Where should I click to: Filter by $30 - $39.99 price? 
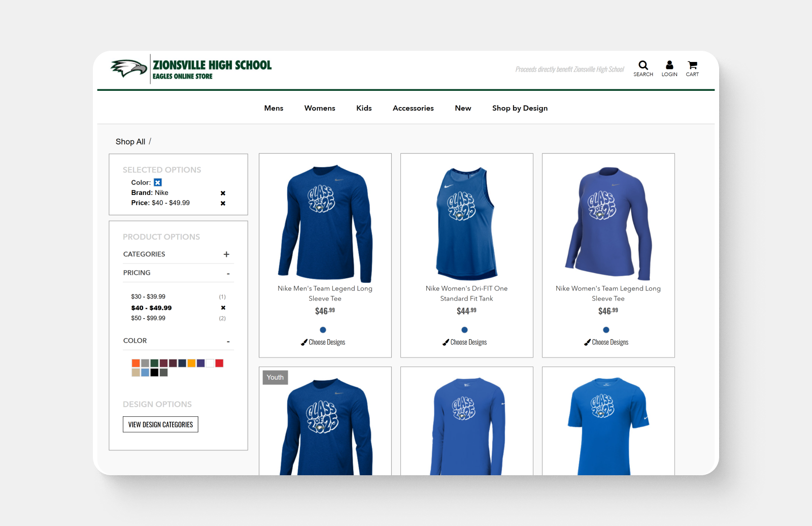pyautogui.click(x=148, y=297)
